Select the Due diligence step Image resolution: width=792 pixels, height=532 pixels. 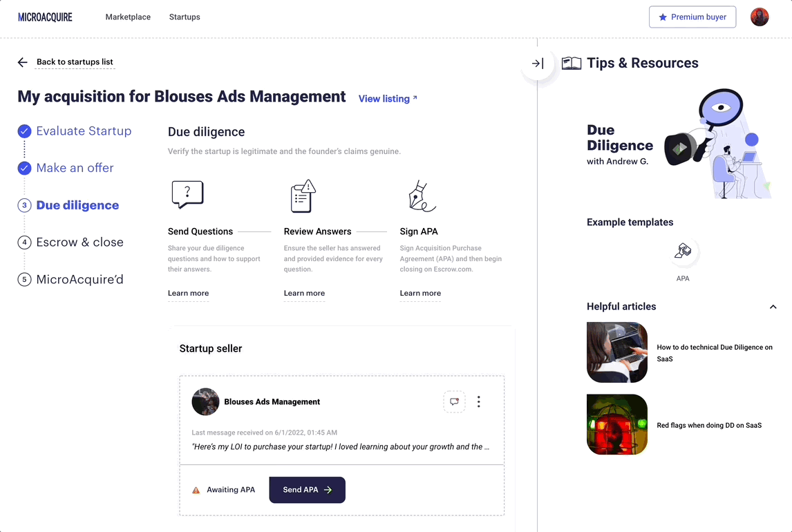[x=78, y=205]
